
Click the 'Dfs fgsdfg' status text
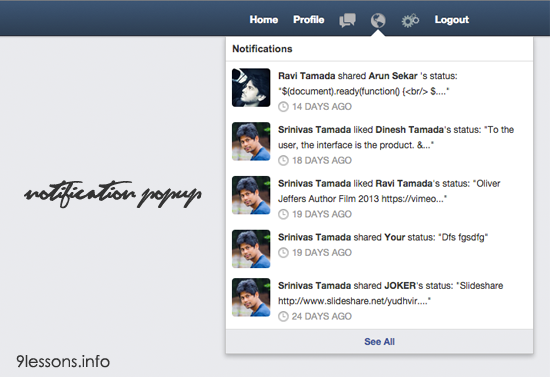[x=463, y=237]
